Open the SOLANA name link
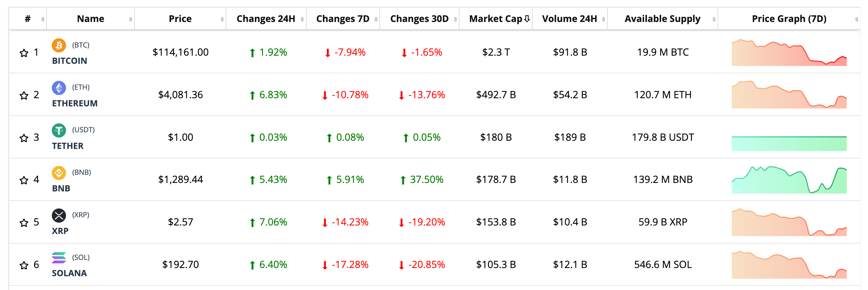 [69, 273]
